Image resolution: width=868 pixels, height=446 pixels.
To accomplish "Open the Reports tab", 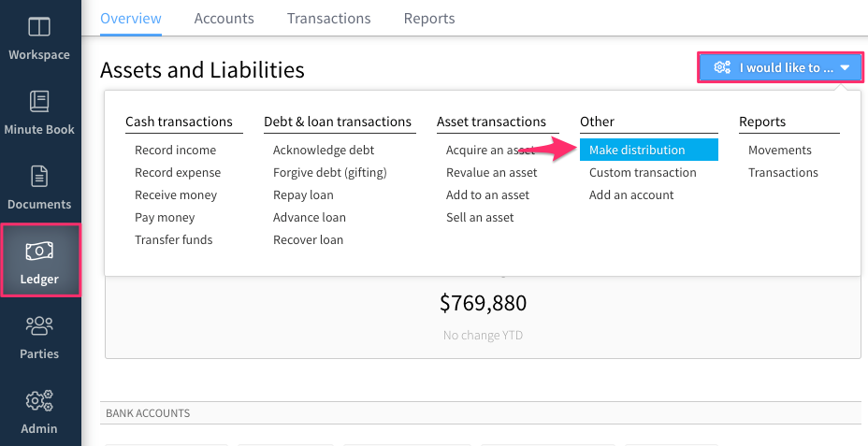I will [429, 19].
